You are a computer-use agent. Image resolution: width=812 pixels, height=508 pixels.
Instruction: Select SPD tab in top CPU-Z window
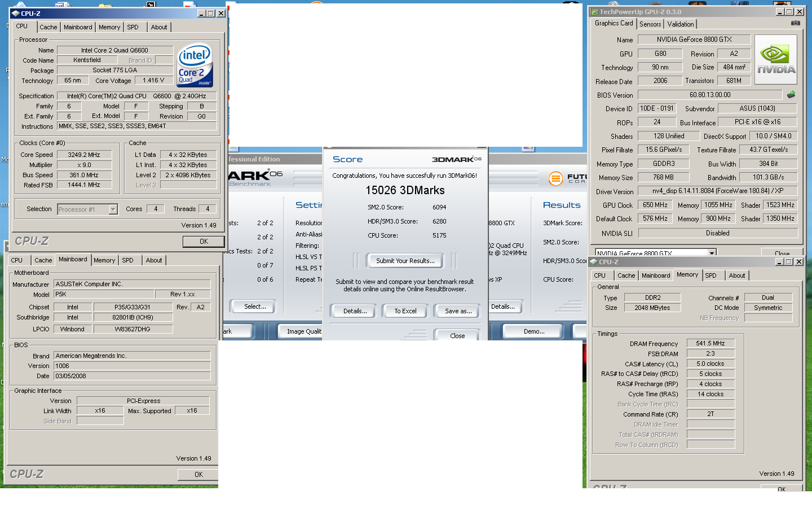click(133, 27)
